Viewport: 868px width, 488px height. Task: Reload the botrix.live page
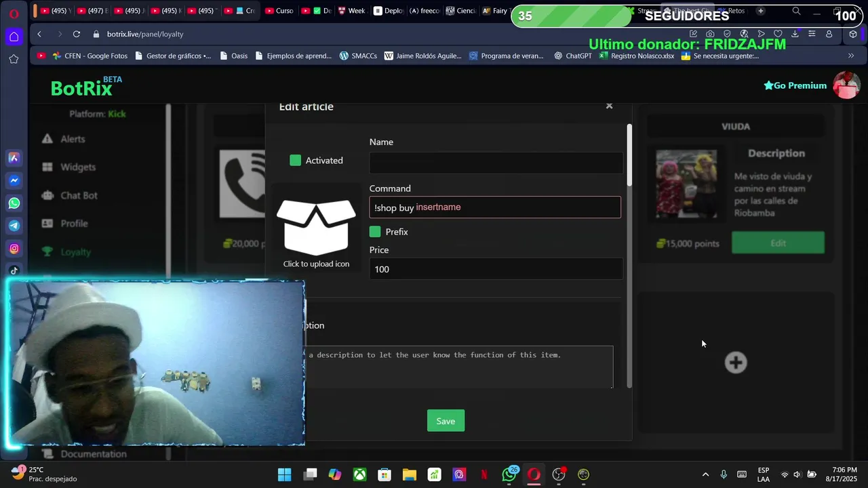coord(77,34)
